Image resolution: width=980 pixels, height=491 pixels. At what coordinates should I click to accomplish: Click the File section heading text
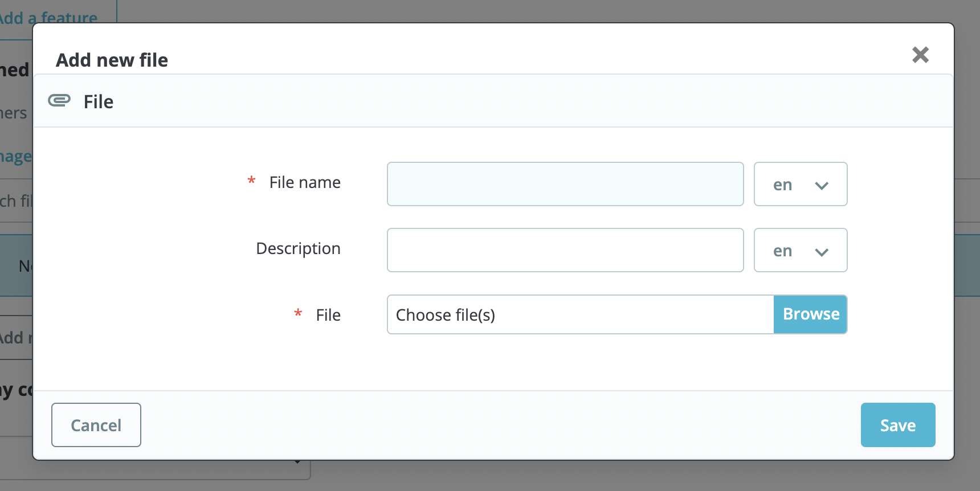(99, 101)
